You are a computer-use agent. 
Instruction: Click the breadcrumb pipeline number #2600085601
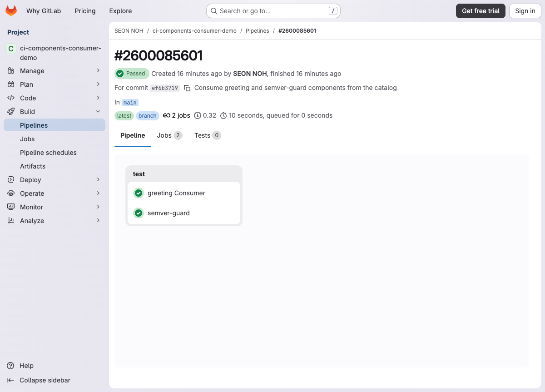coord(297,31)
